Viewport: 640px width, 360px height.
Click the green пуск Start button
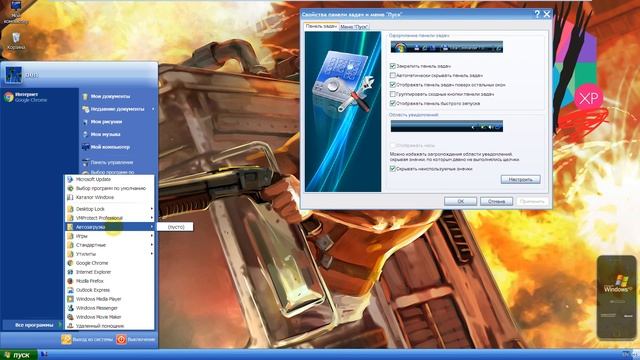pyautogui.click(x=19, y=355)
